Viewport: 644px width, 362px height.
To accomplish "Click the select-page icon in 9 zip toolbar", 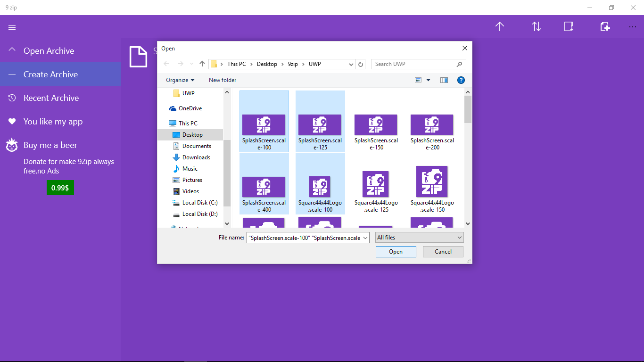I will click(569, 27).
